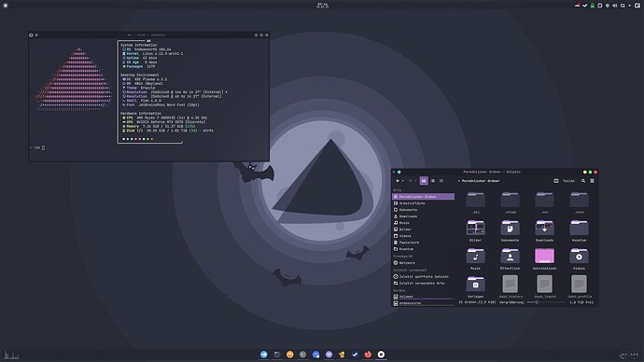Select Netzwerk in the places sidebar
The image size is (644, 362).
(x=424, y=263)
